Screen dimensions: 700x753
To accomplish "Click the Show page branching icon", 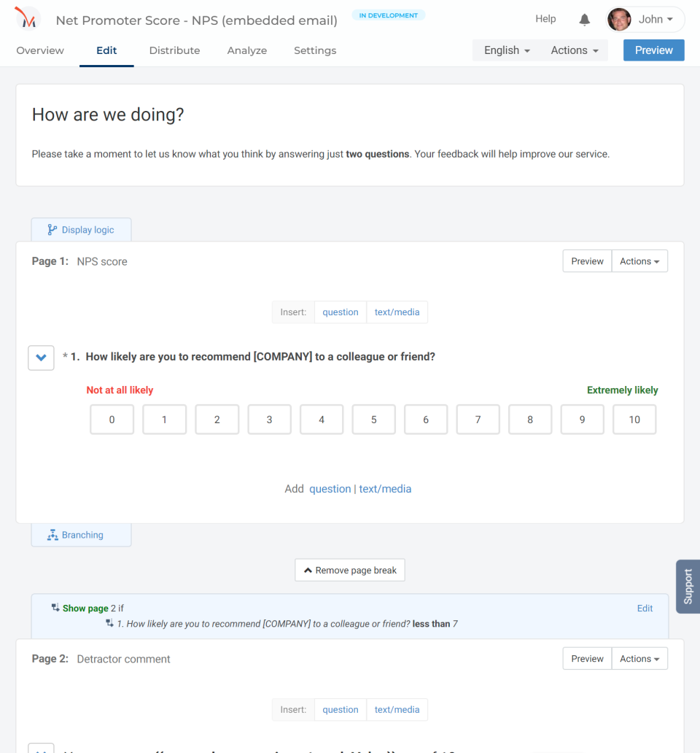I will 55,606.
